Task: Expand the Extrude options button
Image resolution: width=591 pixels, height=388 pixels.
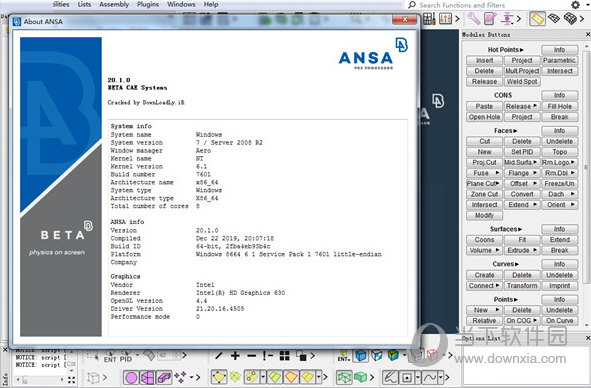Action: (x=522, y=250)
